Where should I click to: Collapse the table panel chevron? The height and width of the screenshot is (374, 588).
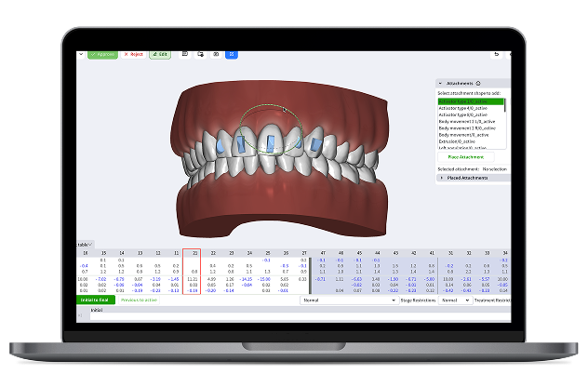pyautogui.click(x=91, y=244)
